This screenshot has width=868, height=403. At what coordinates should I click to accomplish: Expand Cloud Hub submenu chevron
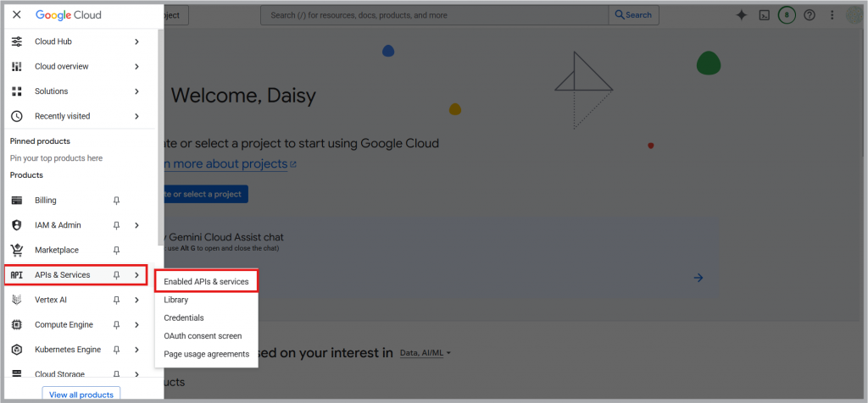pos(136,41)
